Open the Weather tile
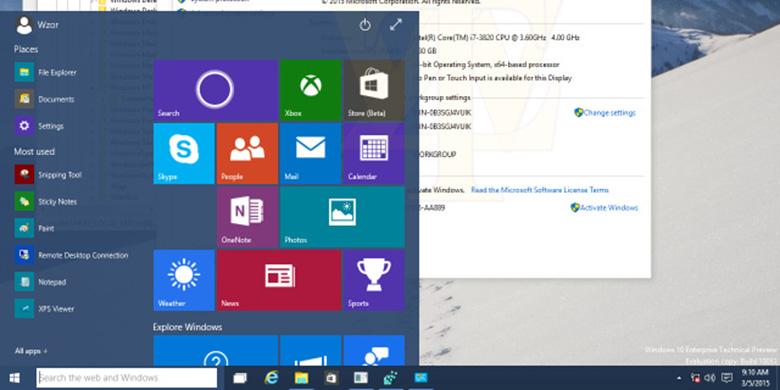 (184, 280)
